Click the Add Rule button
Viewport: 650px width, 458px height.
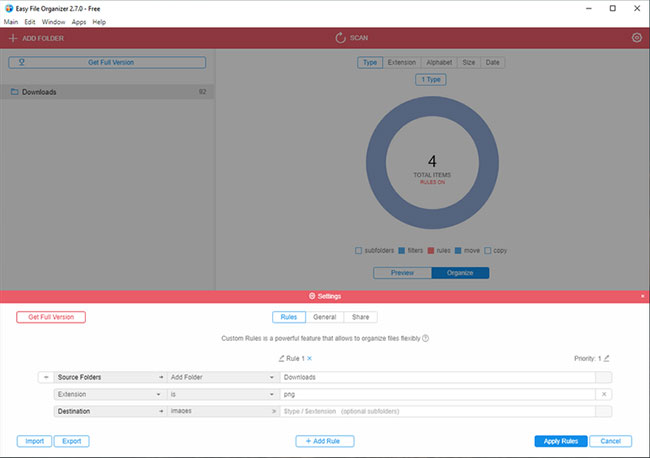(x=325, y=441)
